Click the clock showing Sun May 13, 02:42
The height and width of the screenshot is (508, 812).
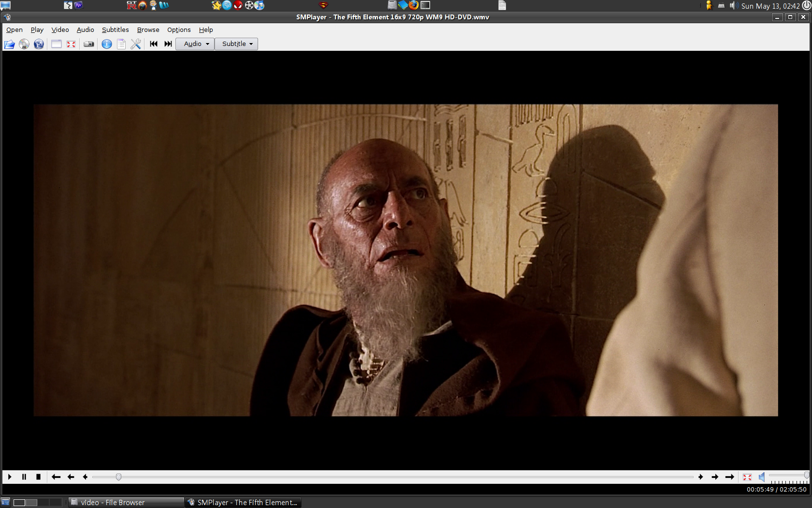tap(770, 6)
